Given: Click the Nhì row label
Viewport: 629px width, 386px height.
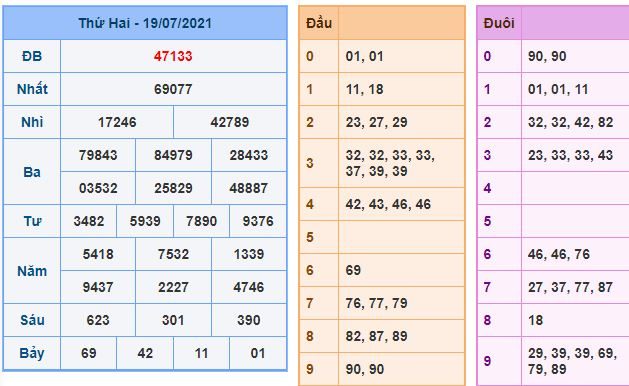Looking at the screenshot, I should point(32,122).
